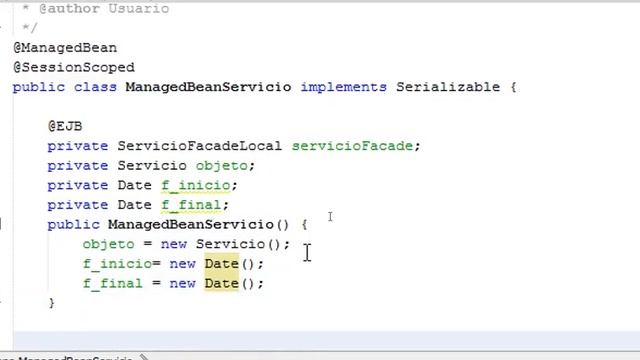Click f_inicio in the private Date declaration
This screenshot has height=360, width=640.
196,185
